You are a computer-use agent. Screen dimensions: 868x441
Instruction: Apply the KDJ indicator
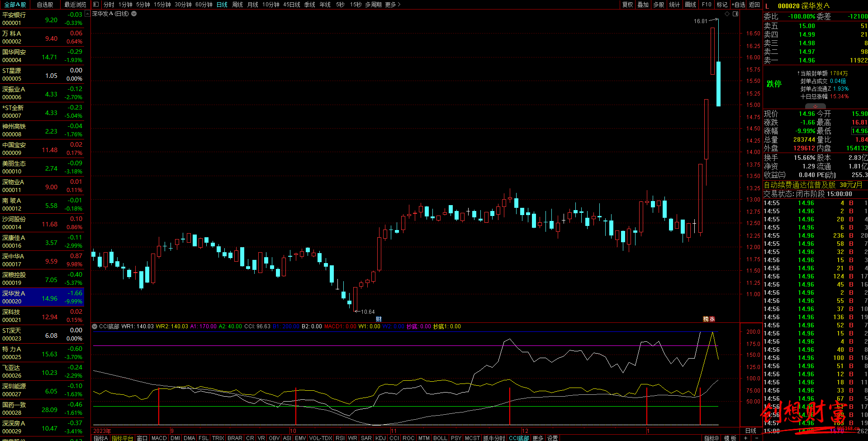tap(380, 438)
